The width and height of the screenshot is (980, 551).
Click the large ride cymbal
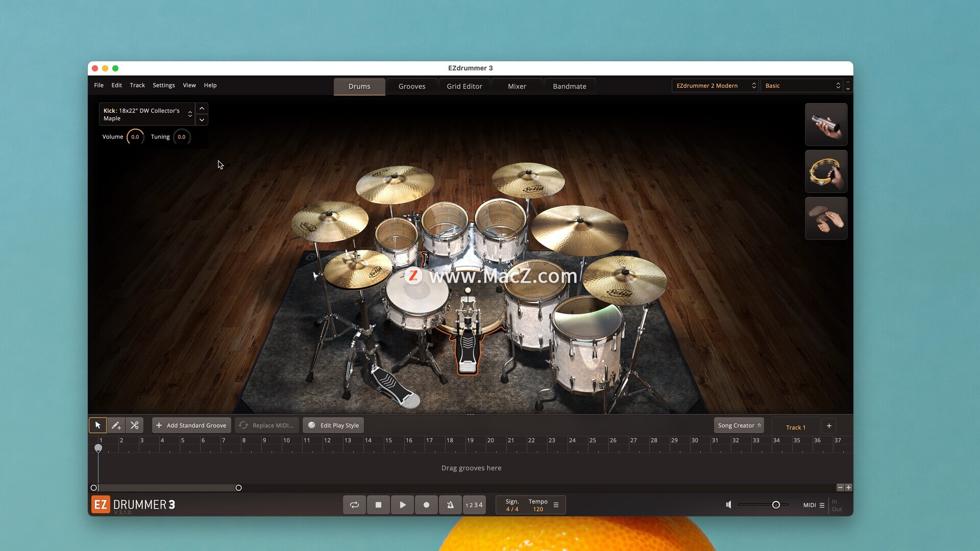pyautogui.click(x=579, y=230)
